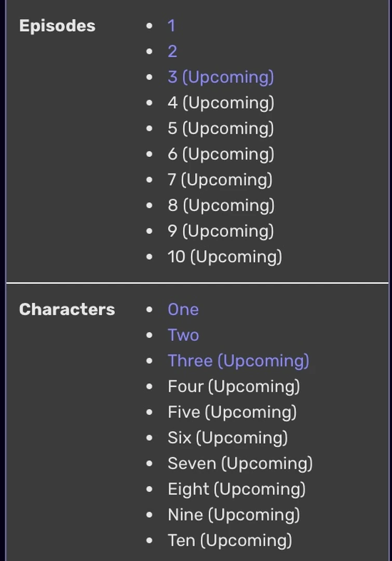This screenshot has width=392, height=561.
Task: Open the character Two link
Action: click(183, 335)
